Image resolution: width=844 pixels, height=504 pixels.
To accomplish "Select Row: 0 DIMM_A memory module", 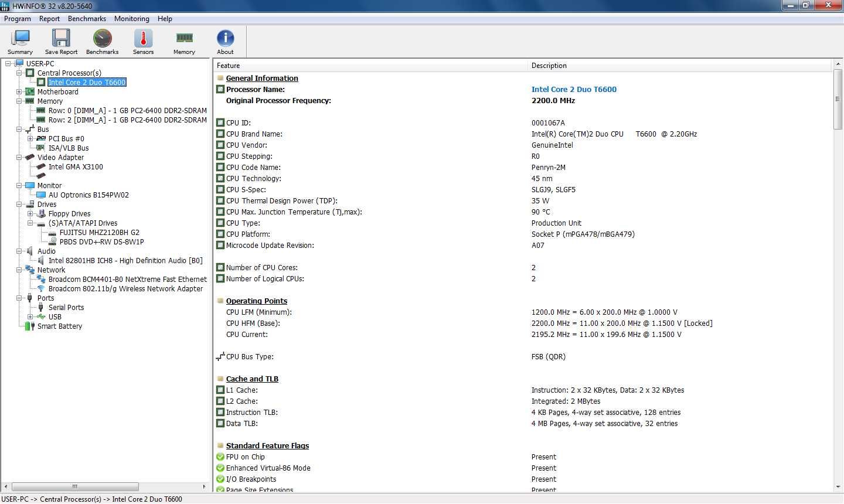I will [x=127, y=110].
